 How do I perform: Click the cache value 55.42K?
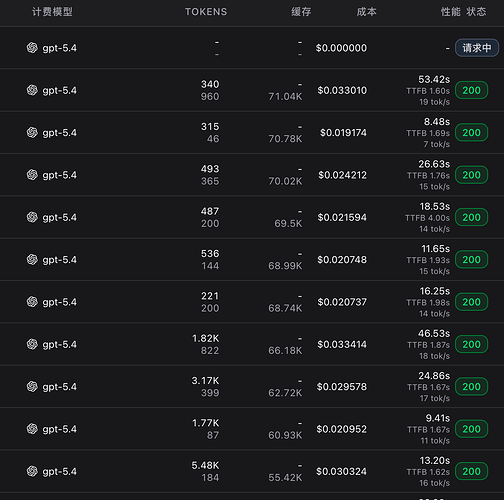pyautogui.click(x=285, y=478)
